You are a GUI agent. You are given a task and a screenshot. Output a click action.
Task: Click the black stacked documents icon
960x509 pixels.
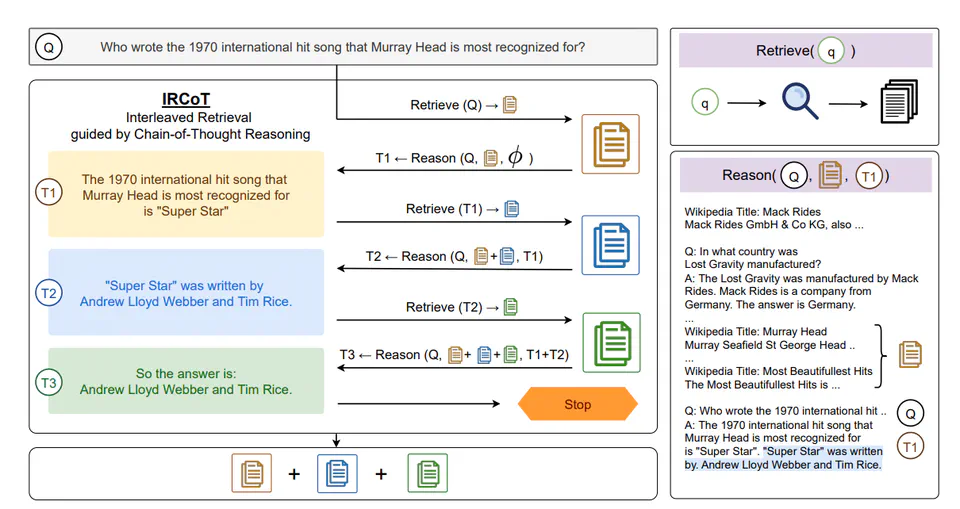(898, 101)
